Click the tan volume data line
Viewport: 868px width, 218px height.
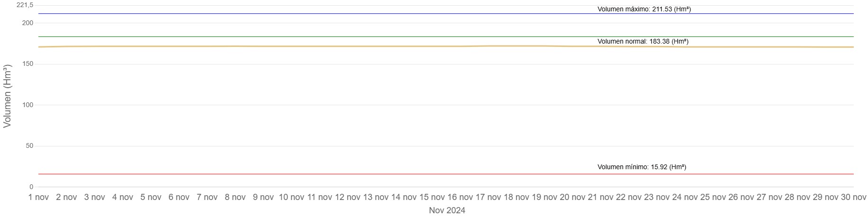332,46
